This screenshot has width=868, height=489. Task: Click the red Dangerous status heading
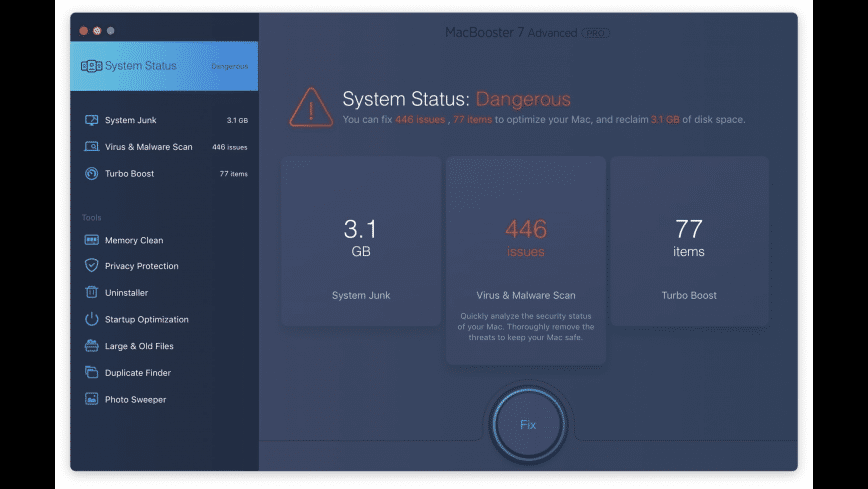523,99
